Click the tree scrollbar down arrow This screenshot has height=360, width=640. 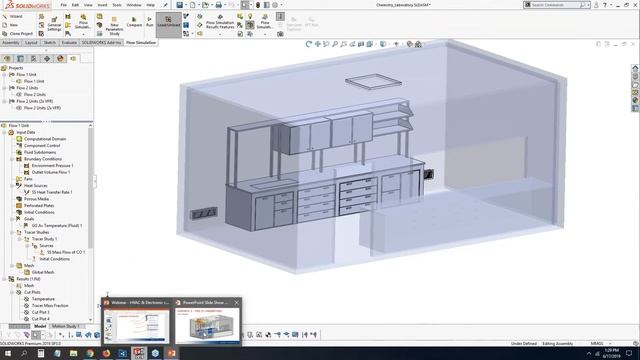coord(91,320)
